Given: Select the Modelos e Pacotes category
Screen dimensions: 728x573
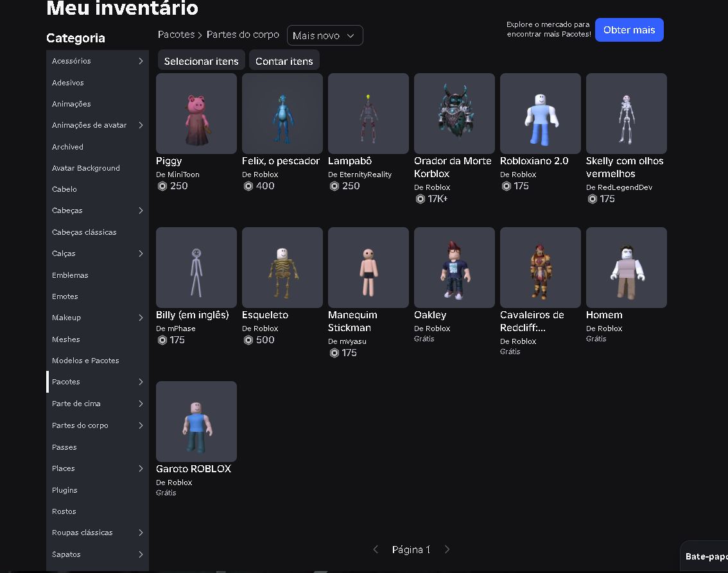Looking at the screenshot, I should [98, 361].
